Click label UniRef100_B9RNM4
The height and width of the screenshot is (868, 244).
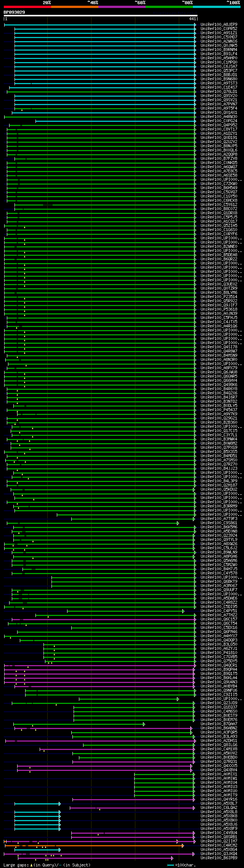tap(219, 50)
